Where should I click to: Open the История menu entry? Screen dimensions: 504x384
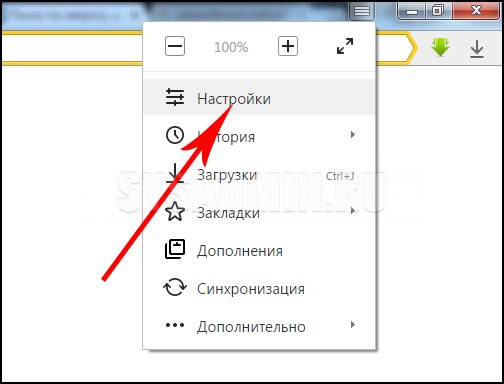coord(259,136)
